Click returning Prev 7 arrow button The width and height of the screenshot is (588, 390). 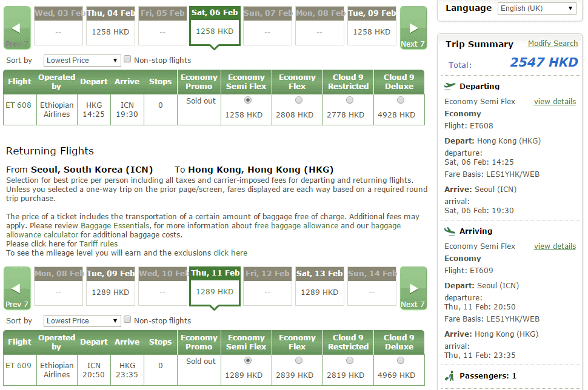click(16, 288)
